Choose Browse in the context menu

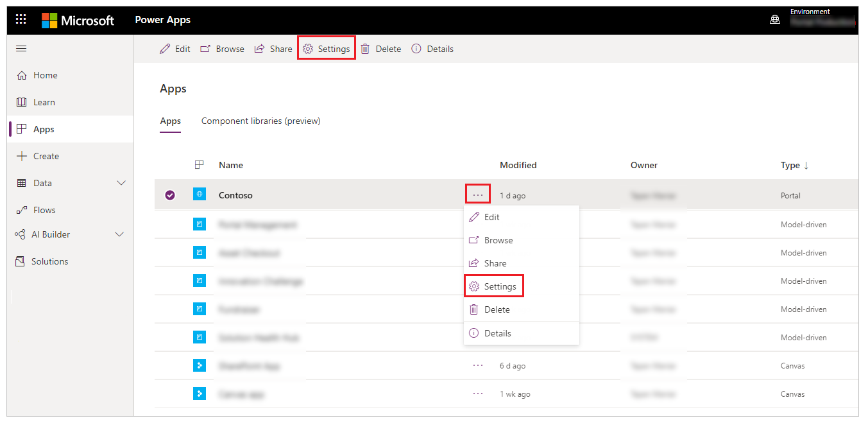(522, 240)
